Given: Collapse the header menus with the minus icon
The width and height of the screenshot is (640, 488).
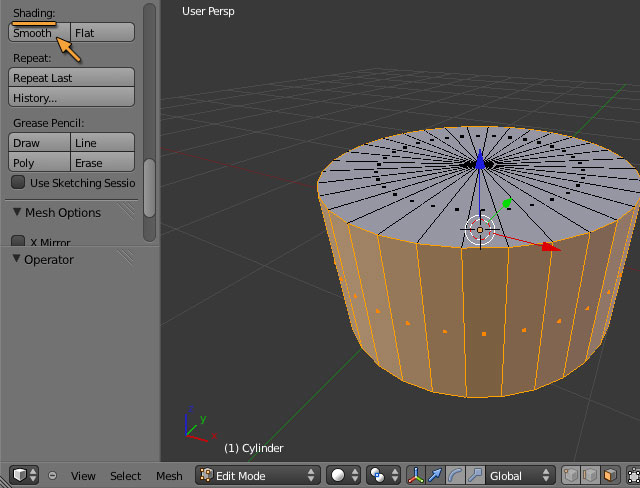Looking at the screenshot, I should [x=52, y=476].
